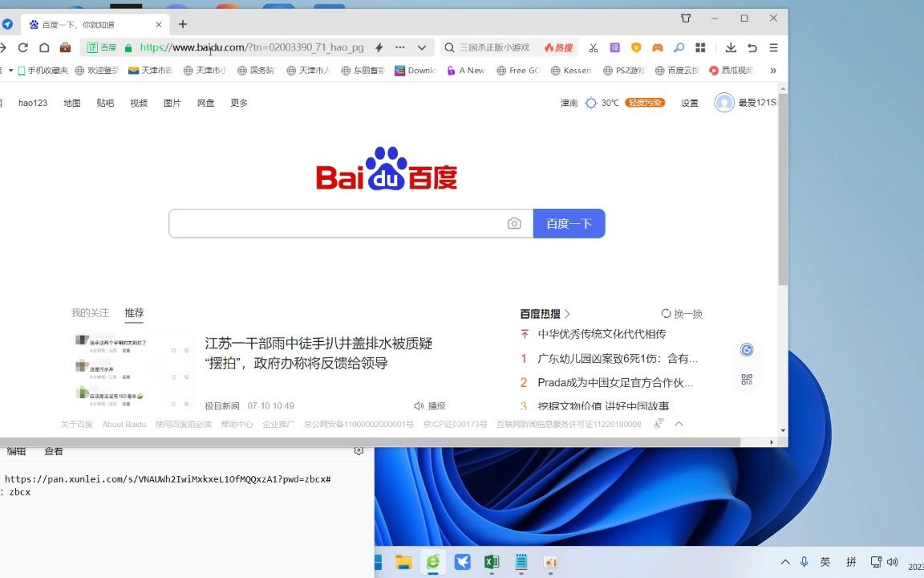Open File Explorer on the taskbar
Image resolution: width=924 pixels, height=578 pixels.
(x=403, y=562)
